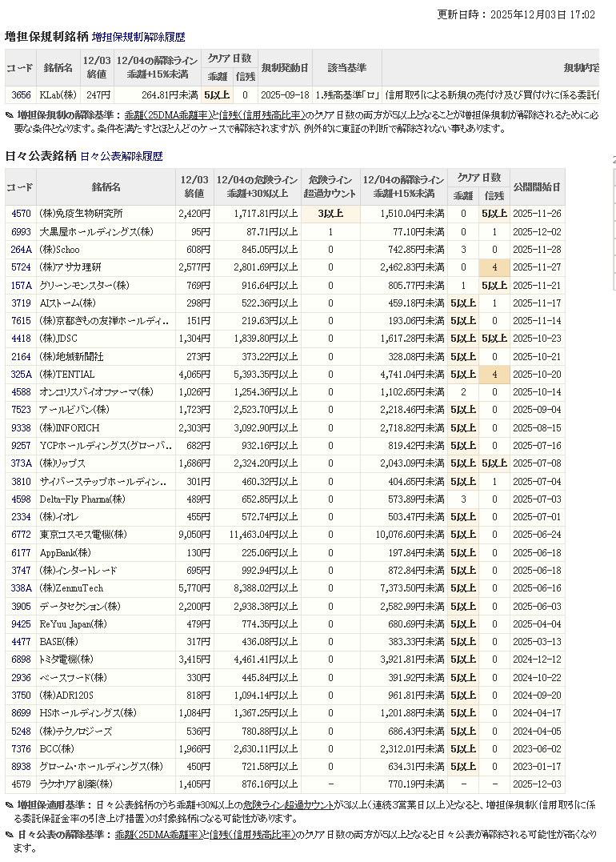The image size is (616, 862).
Task: Open code 264A for Schoo
Action: coord(21,250)
